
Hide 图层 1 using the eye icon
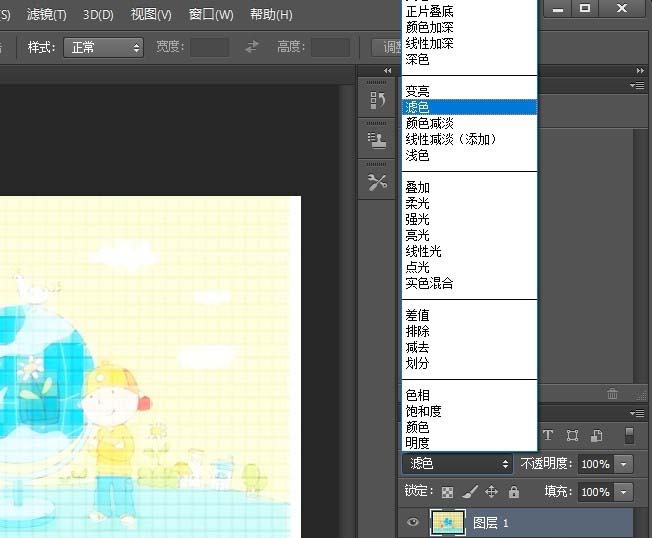[x=412, y=522]
